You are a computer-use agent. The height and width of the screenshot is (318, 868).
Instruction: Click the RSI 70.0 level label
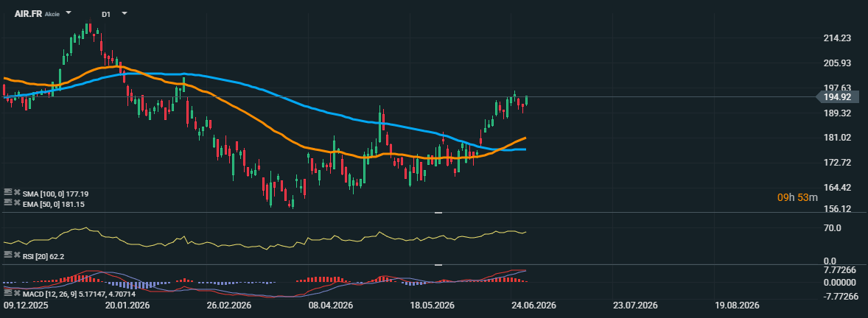pyautogui.click(x=833, y=228)
